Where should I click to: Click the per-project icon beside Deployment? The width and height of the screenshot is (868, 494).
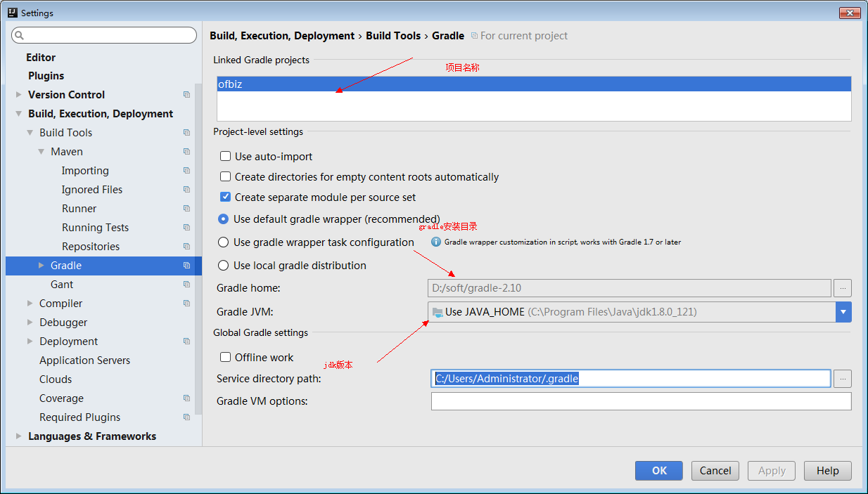click(186, 342)
